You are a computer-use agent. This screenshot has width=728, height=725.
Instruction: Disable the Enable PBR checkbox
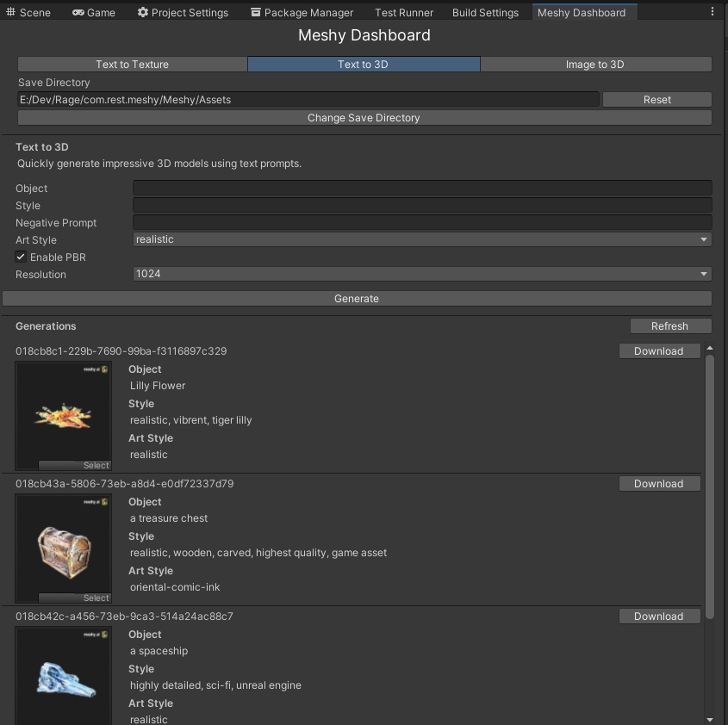point(21,257)
